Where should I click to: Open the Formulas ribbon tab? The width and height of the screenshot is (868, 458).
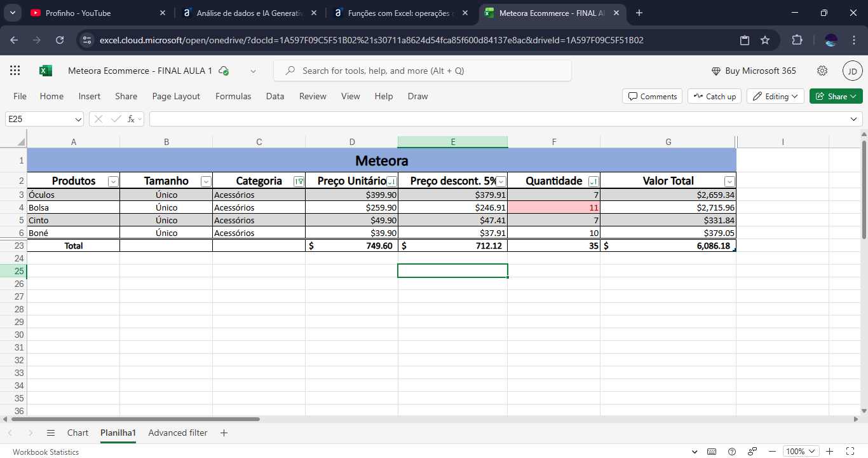(233, 96)
